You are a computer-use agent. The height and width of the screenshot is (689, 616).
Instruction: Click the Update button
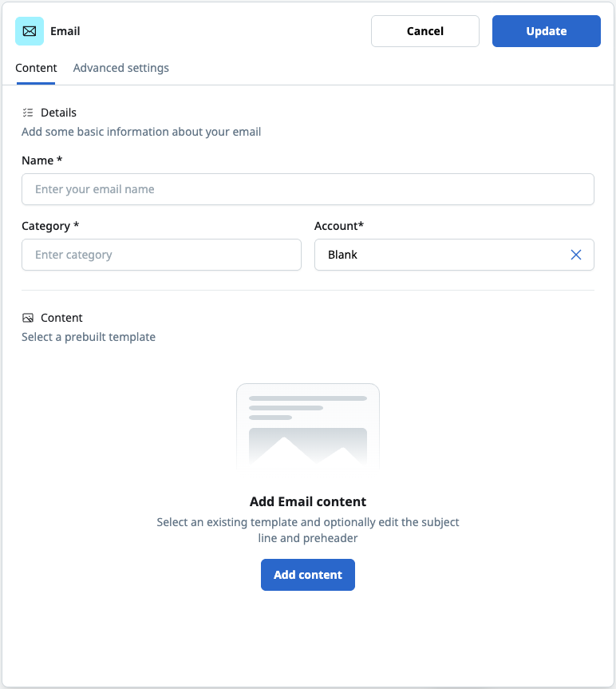point(547,31)
